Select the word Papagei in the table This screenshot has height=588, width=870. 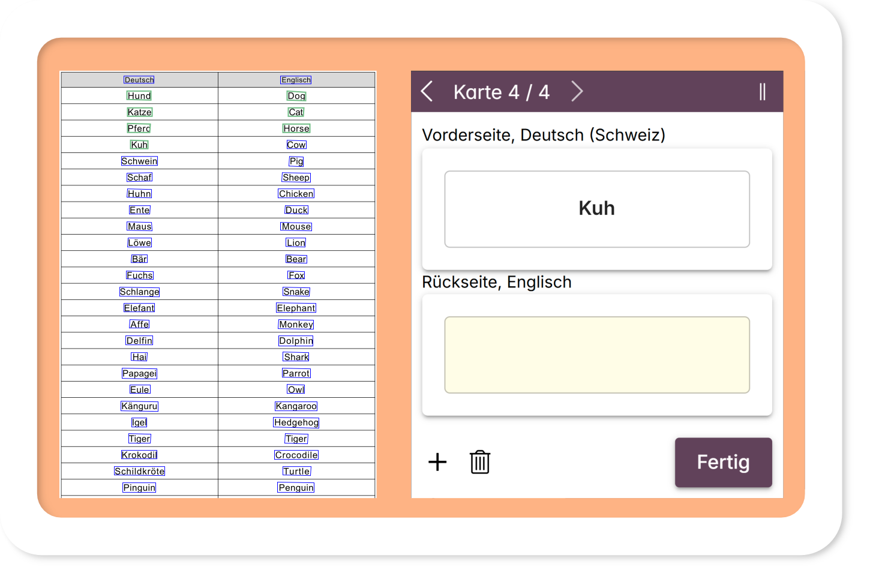(139, 373)
